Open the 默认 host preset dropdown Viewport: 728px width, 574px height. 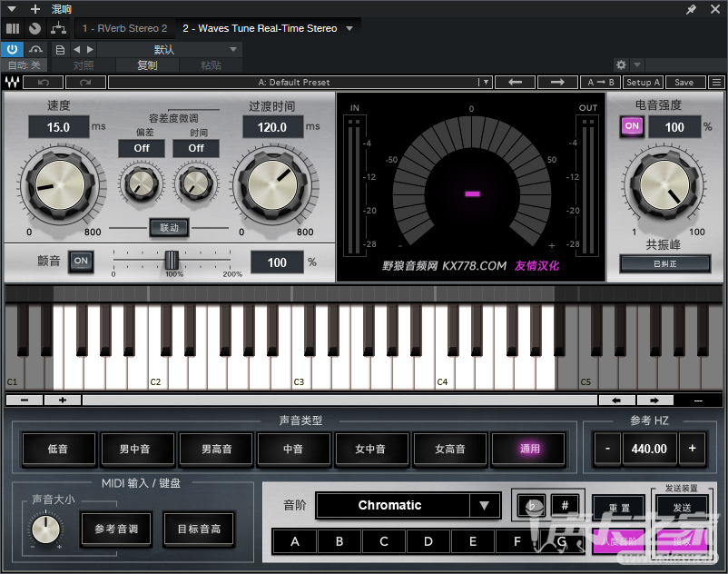(170, 50)
